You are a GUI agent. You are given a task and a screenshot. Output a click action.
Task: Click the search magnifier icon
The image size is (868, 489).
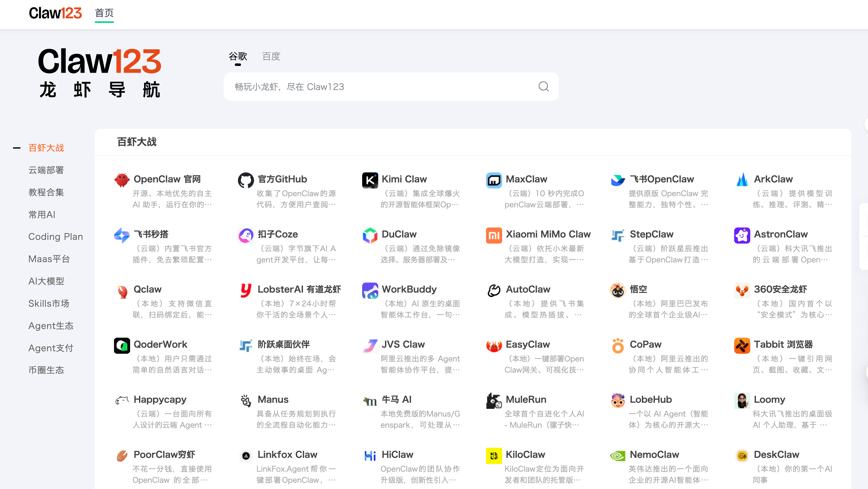tap(543, 86)
